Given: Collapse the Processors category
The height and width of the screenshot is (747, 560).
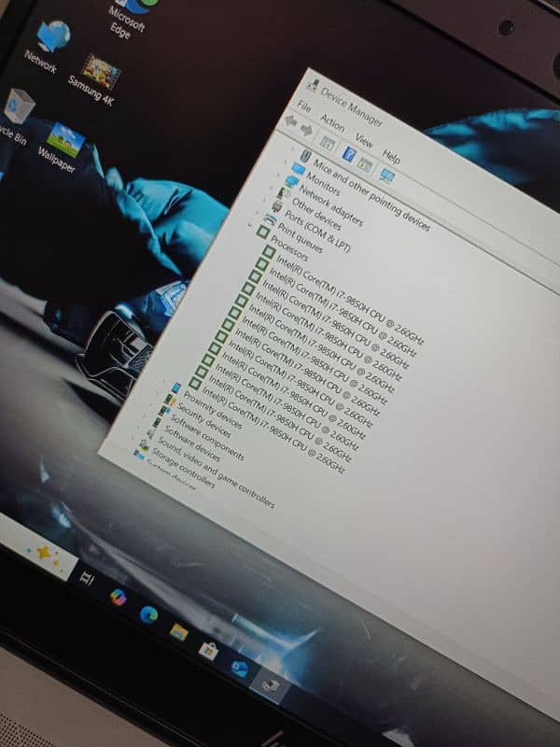Looking at the screenshot, I should 251,225.
